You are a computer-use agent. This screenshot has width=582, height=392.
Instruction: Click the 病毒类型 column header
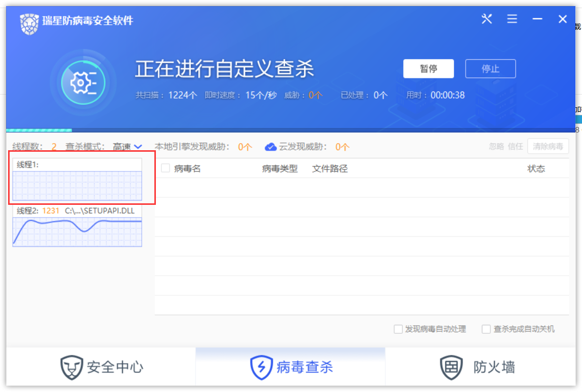(280, 169)
